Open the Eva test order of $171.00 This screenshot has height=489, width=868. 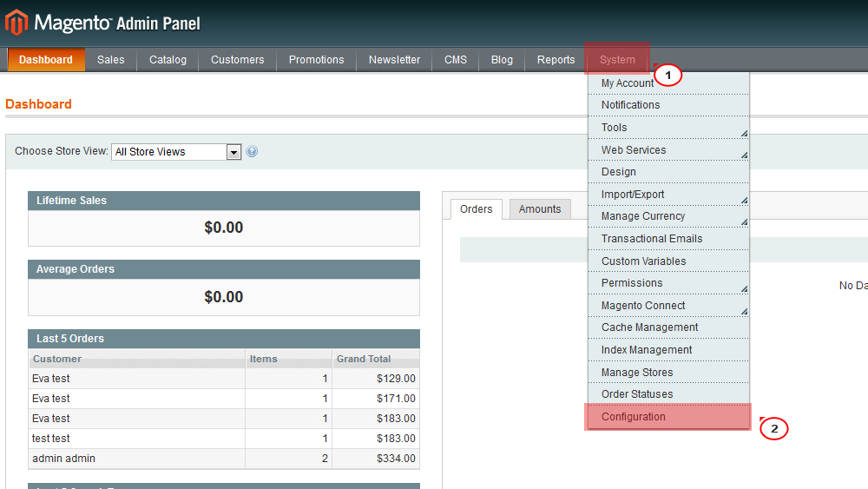[x=224, y=398]
